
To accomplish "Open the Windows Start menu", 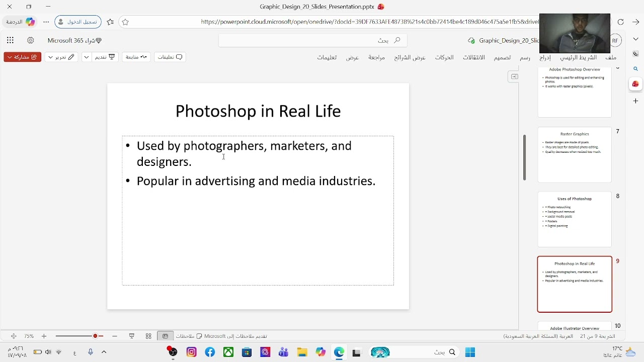I will pos(470,352).
